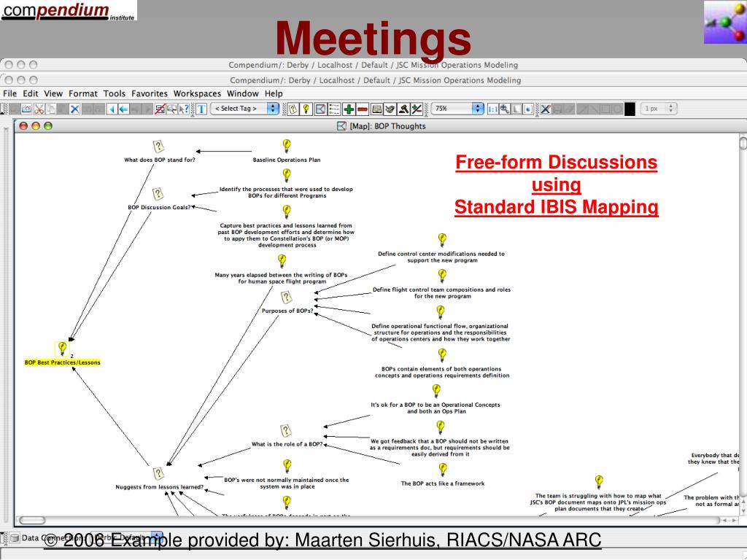Click the yellow minimize button of BOP Thoughts map

[x=35, y=125]
